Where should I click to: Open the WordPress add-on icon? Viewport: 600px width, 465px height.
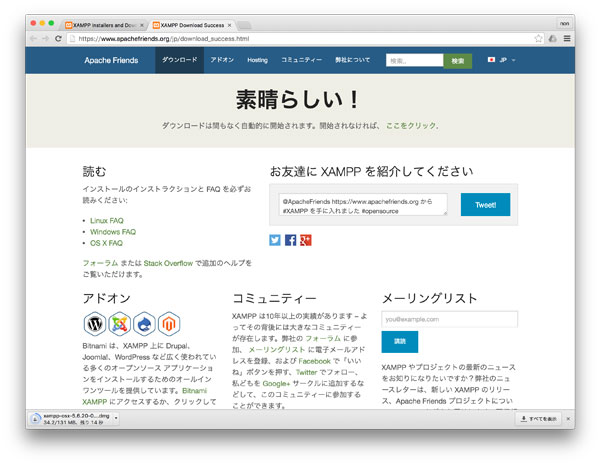point(95,324)
